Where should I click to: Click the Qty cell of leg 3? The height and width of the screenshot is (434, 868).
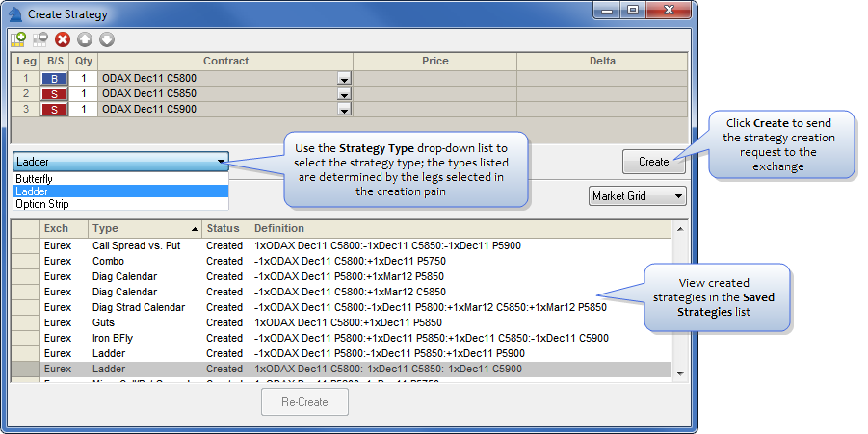click(84, 110)
